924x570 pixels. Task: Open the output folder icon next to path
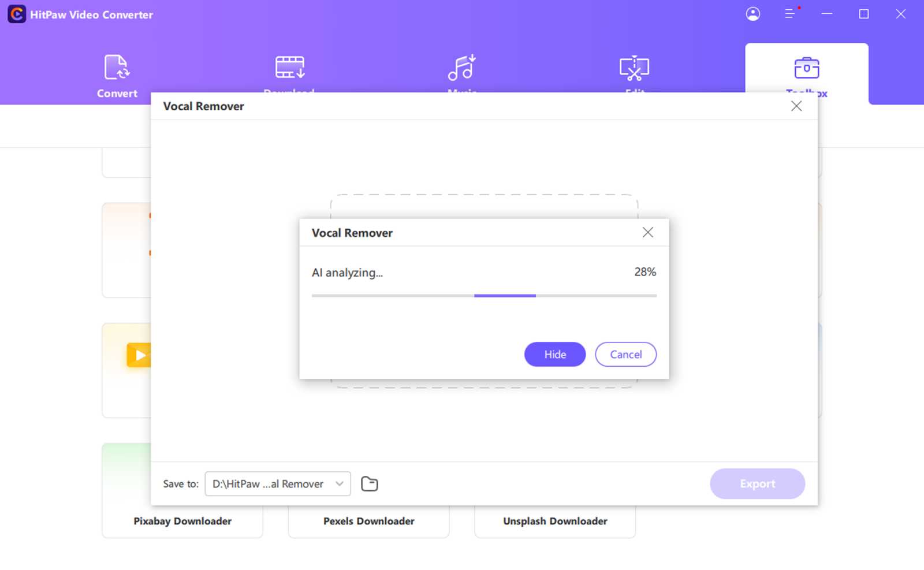click(x=370, y=483)
